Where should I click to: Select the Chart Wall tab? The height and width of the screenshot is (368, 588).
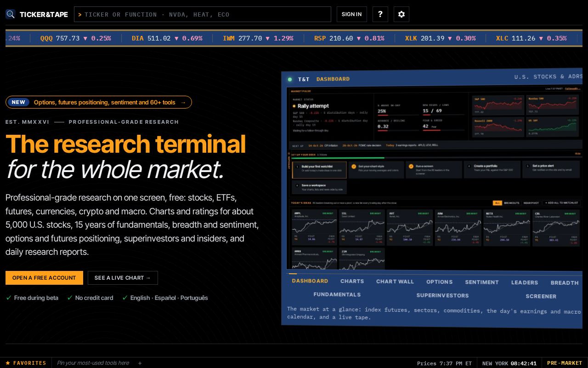tap(395, 282)
